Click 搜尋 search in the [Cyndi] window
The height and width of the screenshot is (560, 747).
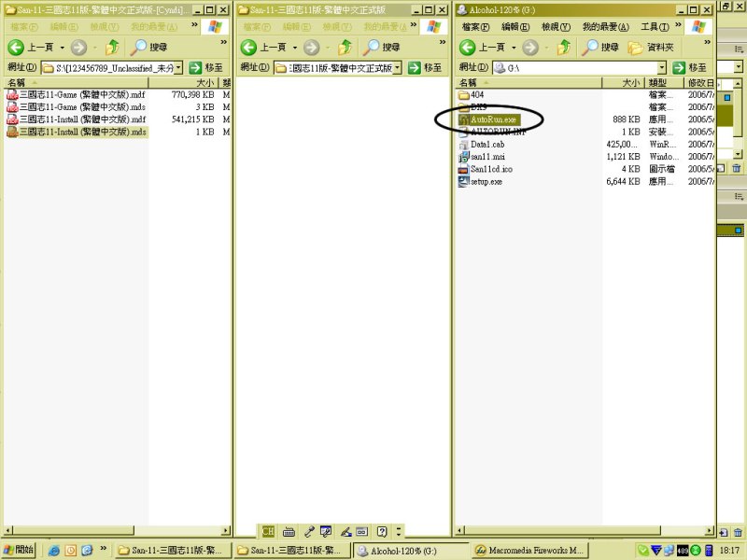(x=149, y=48)
